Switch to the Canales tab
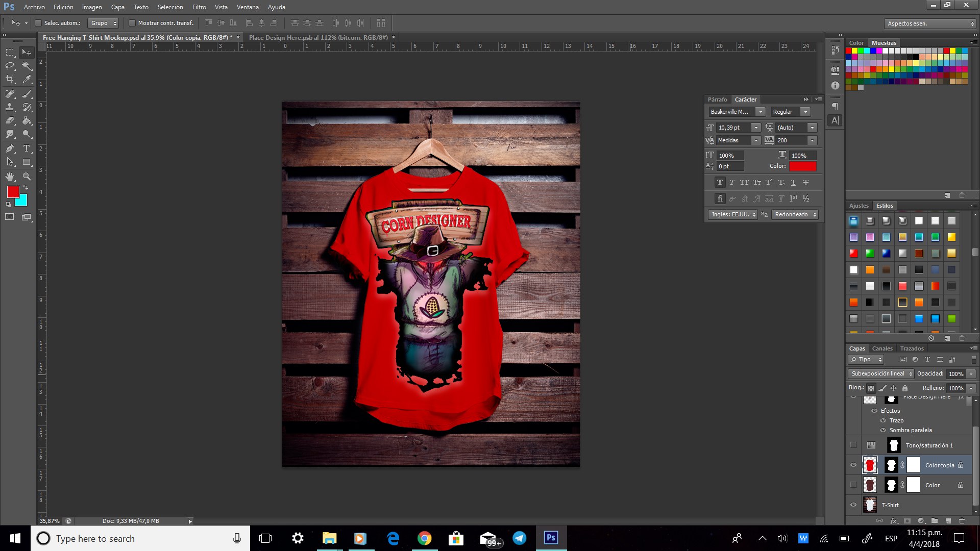The height and width of the screenshot is (551, 980). [882, 348]
